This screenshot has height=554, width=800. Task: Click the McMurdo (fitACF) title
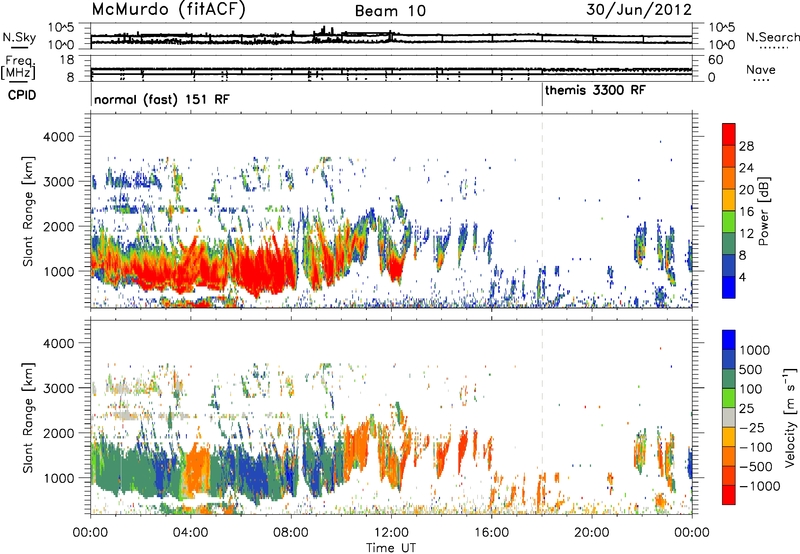pos(168,10)
